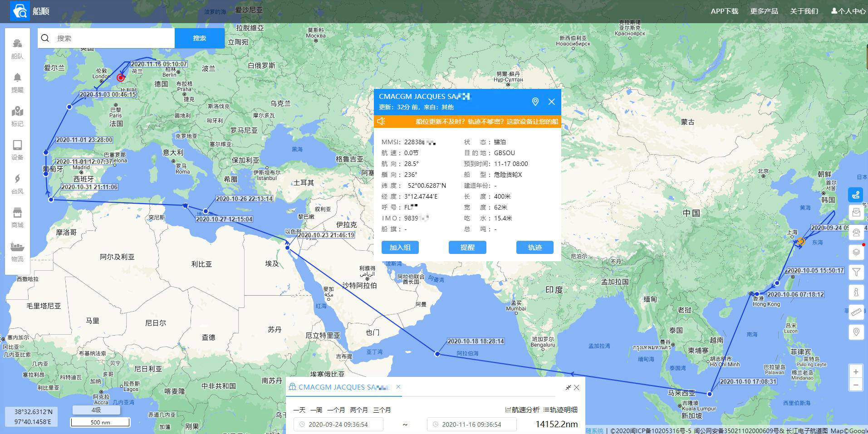
Task: Click the 船顺 logo icon
Action: (x=20, y=11)
